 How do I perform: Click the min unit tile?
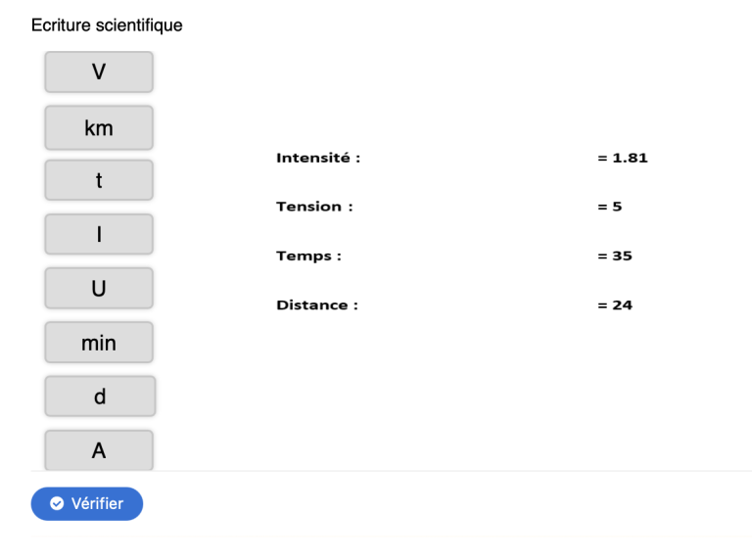99,343
